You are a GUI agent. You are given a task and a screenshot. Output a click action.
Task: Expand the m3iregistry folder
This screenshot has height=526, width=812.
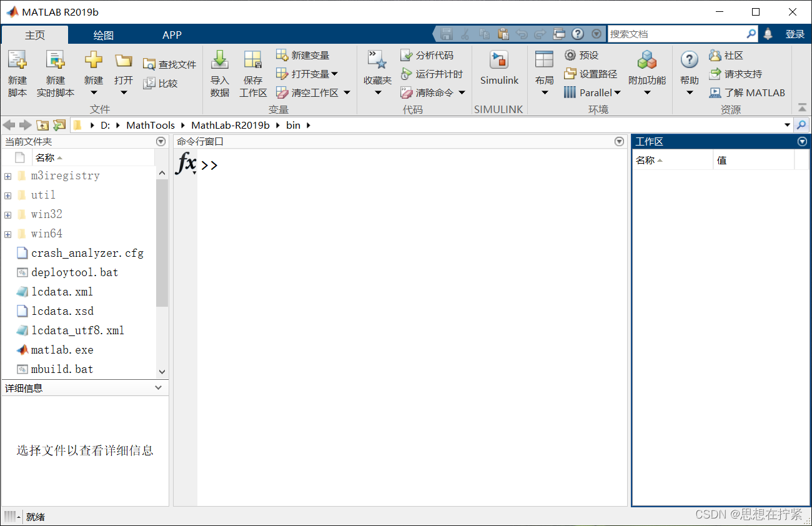(x=7, y=176)
